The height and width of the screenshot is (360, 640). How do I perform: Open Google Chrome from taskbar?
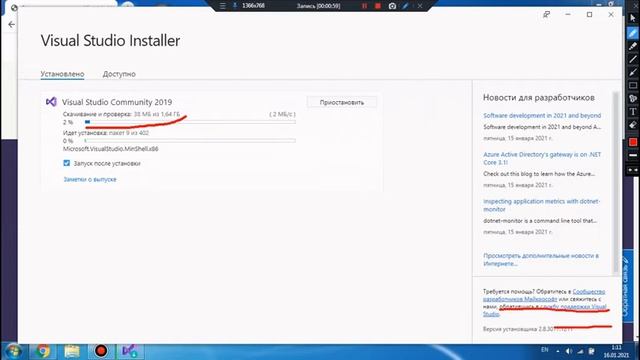pos(42,351)
